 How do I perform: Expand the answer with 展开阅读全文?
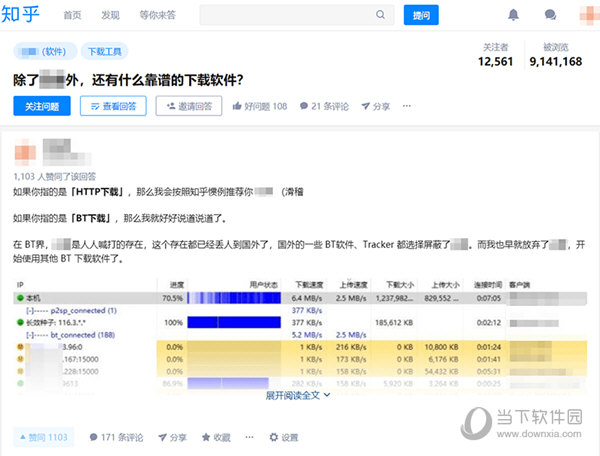[298, 395]
